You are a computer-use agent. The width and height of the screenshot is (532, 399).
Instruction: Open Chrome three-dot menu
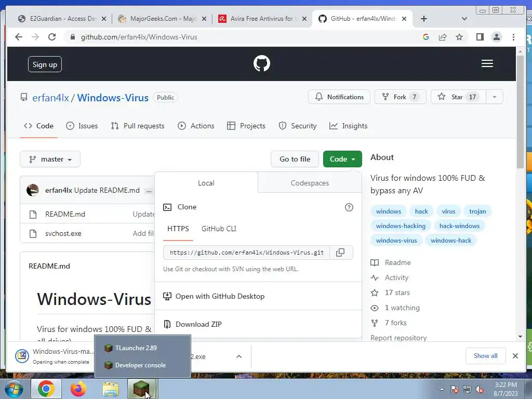pos(513,37)
